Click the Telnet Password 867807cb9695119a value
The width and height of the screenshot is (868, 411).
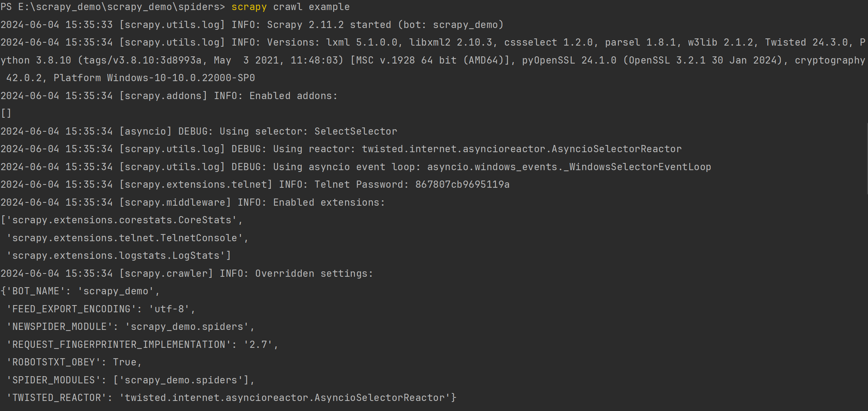[462, 185]
